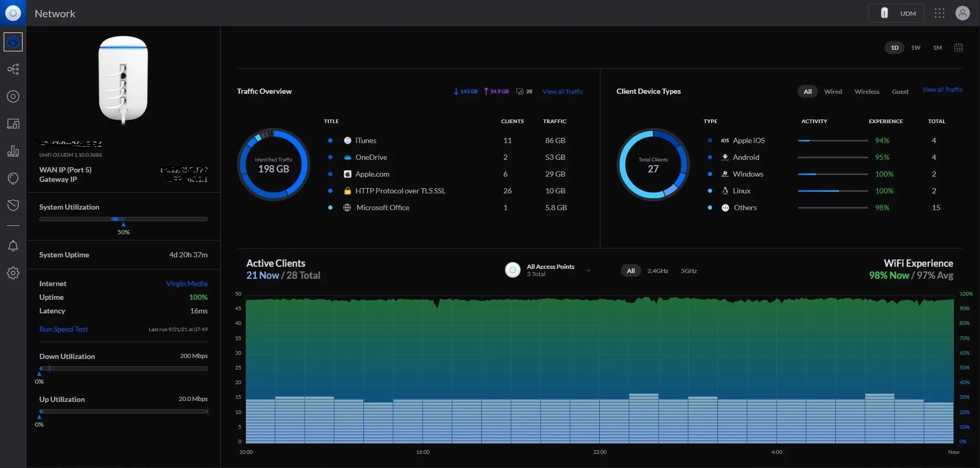This screenshot has width=980, height=468.
Task: Open the Settings gear icon
Action: (13, 273)
